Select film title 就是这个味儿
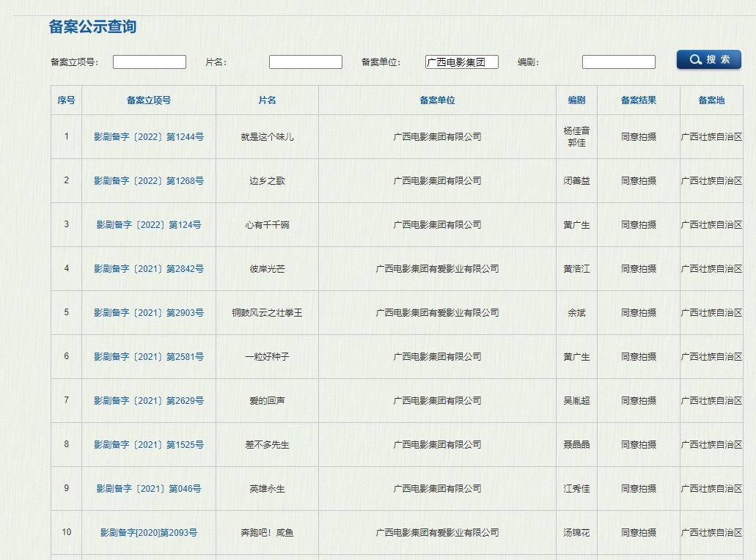This screenshot has height=560, width=756. click(267, 137)
